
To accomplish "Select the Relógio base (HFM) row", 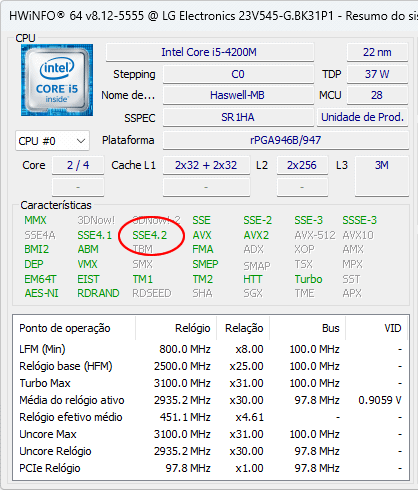I will (211, 366).
